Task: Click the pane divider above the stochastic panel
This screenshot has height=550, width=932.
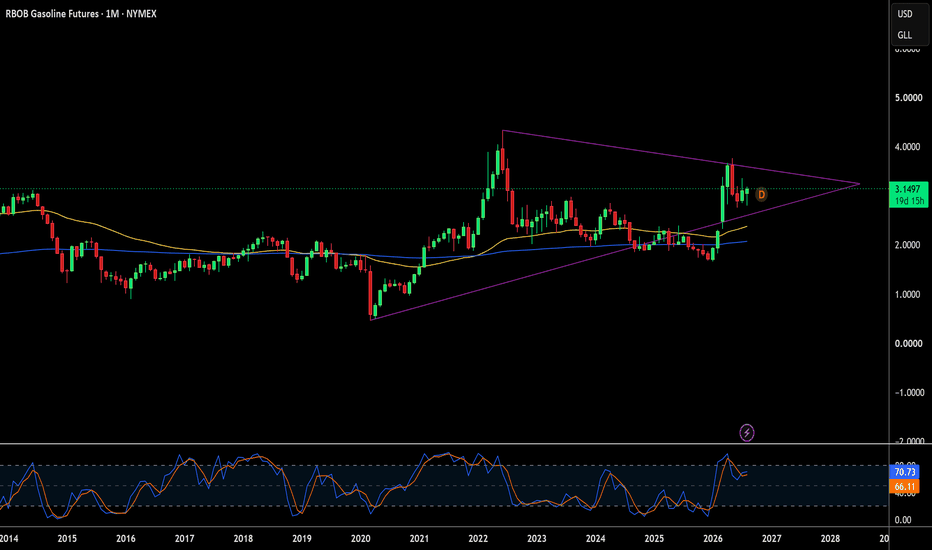Action: (445, 444)
